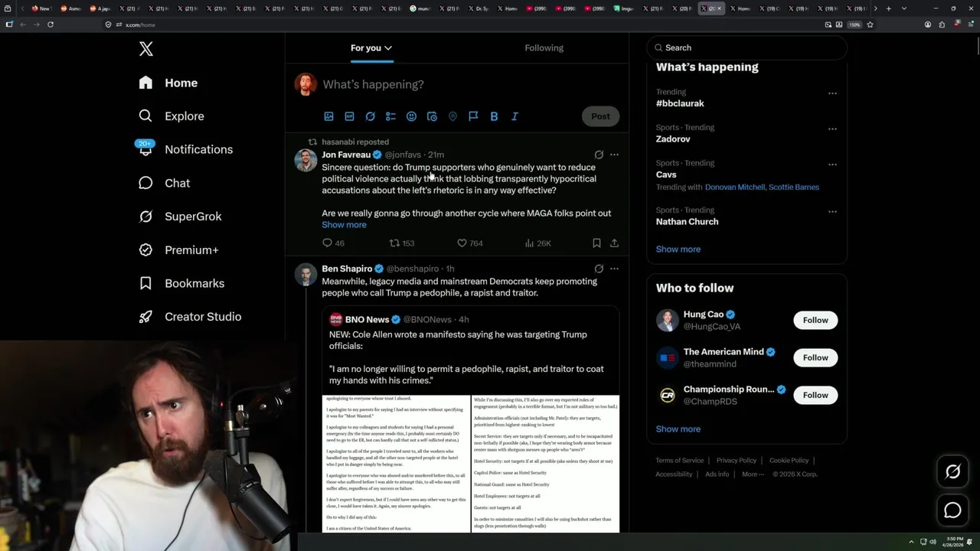Show more trends in What's happening
Viewport: 980px width, 551px height.
678,249
